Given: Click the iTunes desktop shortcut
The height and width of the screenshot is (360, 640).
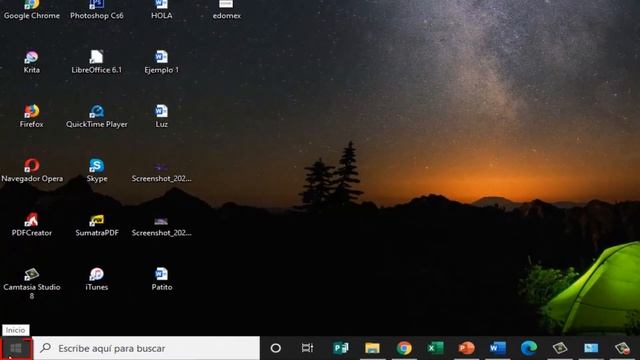Looking at the screenshot, I should [x=97, y=280].
